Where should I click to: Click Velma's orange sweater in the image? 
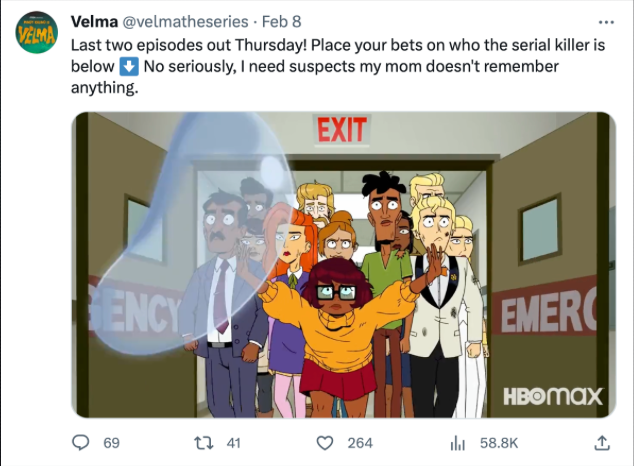(338, 327)
